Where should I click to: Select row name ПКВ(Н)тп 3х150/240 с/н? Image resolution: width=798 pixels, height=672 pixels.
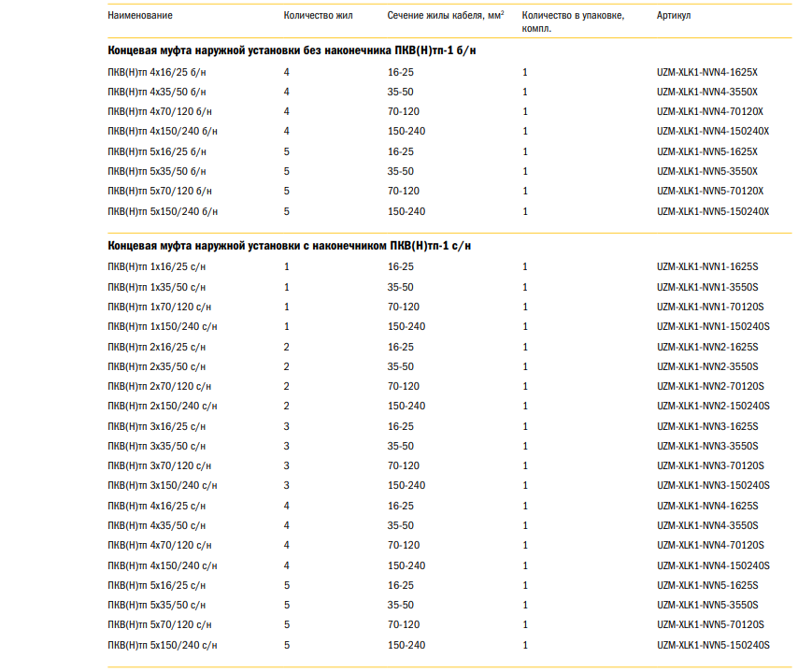pos(163,486)
